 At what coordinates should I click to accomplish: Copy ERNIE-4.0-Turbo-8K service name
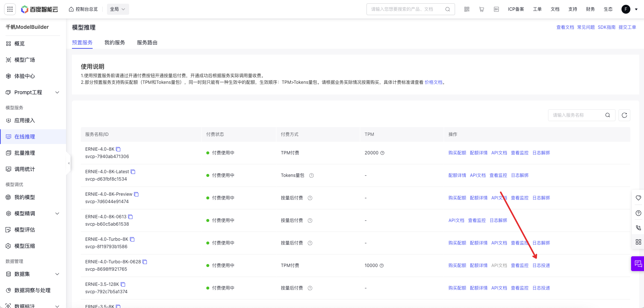coord(132,239)
